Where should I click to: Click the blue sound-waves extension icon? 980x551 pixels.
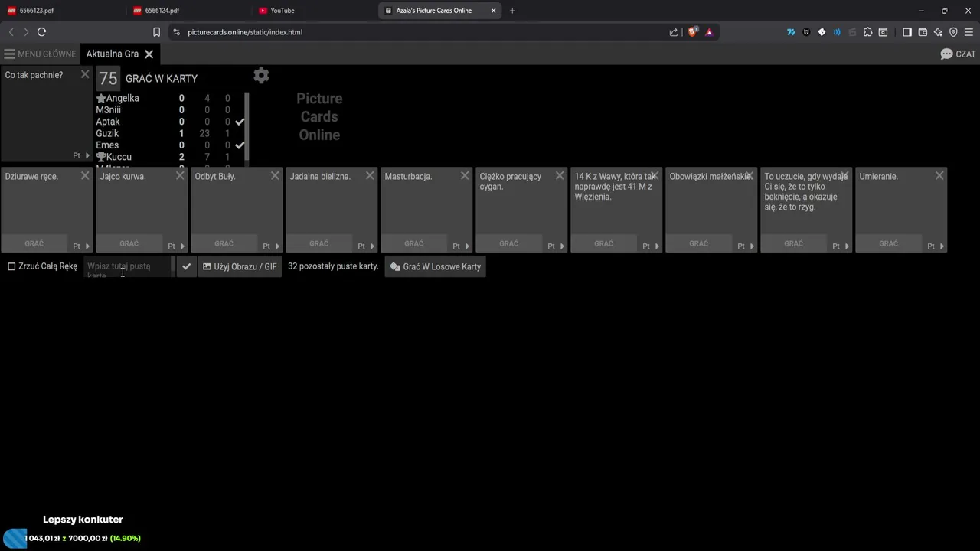click(837, 32)
